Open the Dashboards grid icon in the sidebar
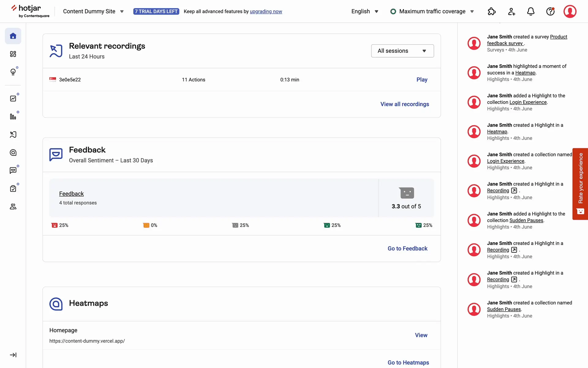The width and height of the screenshot is (588, 368). (x=13, y=54)
